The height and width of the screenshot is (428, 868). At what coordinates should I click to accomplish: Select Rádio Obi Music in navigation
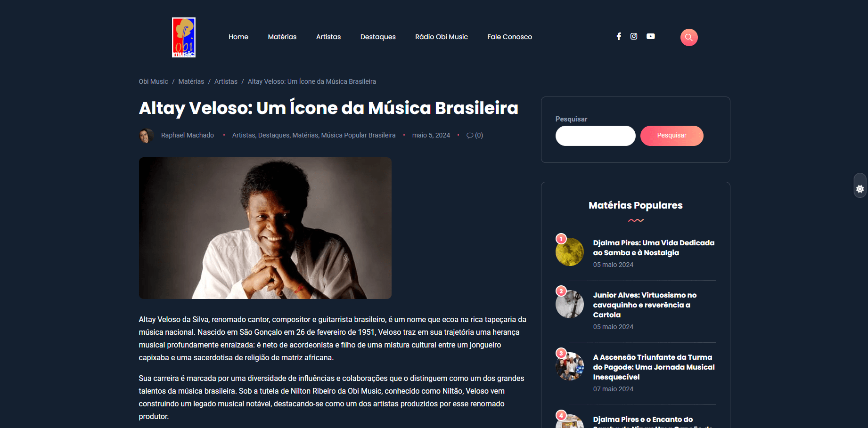[442, 37]
